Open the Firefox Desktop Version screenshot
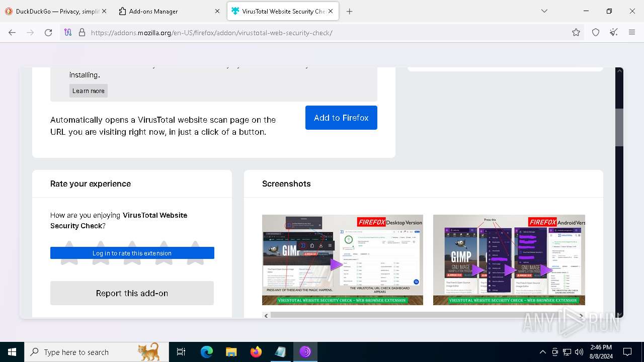Viewport: 644px width, 362px height. tap(343, 260)
